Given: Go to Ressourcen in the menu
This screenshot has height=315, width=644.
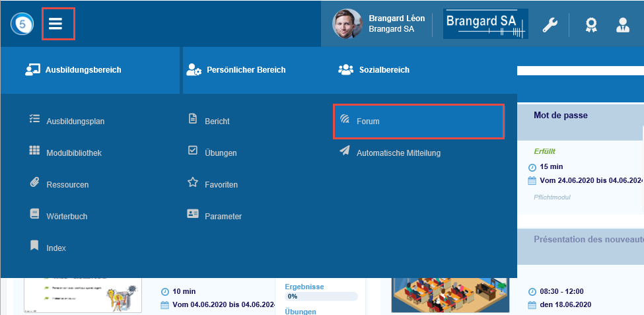Looking at the screenshot, I should (x=67, y=184).
